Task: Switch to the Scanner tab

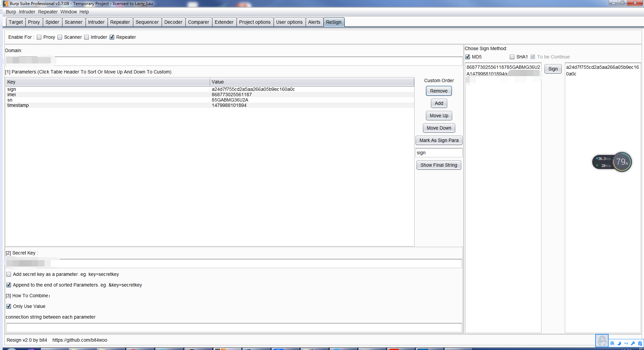Action: coord(73,22)
